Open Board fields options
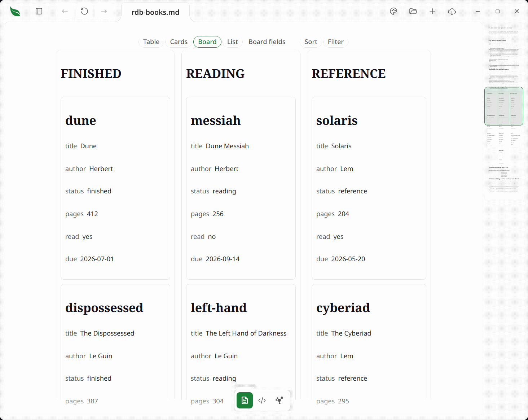The width and height of the screenshot is (528, 420). (x=267, y=42)
